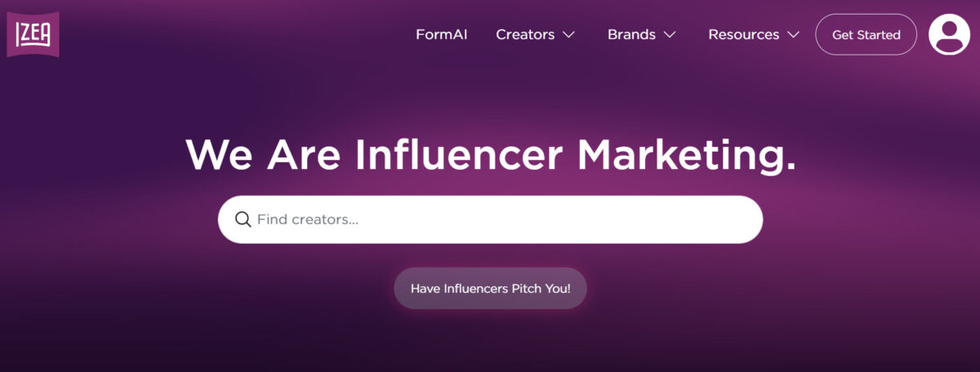Open the user profile avatar icon
This screenshot has width=980, height=372.
(x=949, y=35)
